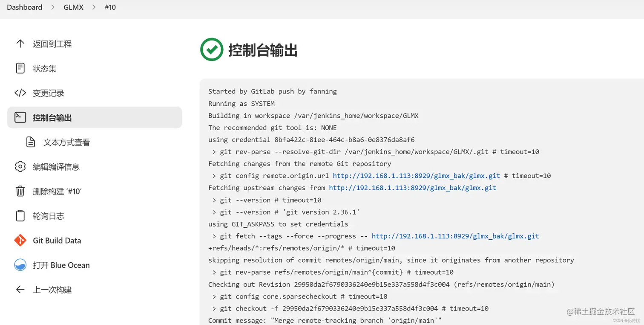Click 'using GIT_ASKPASS to set credentials'
Viewport: 644px width, 325px height.
278,224
